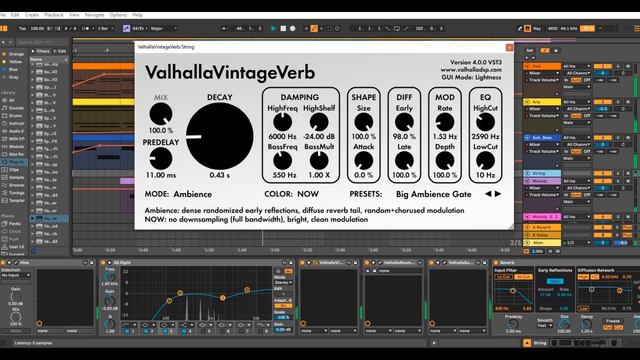This screenshot has width=640, height=360.
Task: Select the Sounds category in the browser
Action: (13, 108)
